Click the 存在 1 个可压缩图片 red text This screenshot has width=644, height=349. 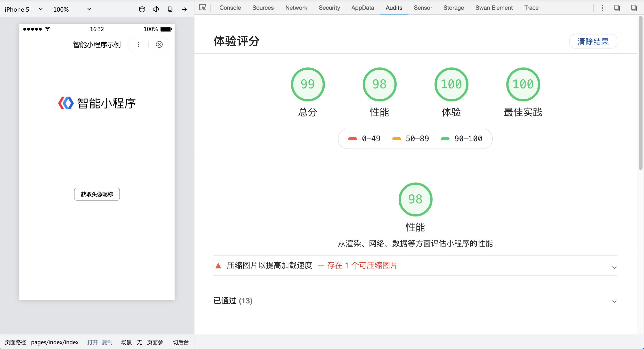coord(362,266)
